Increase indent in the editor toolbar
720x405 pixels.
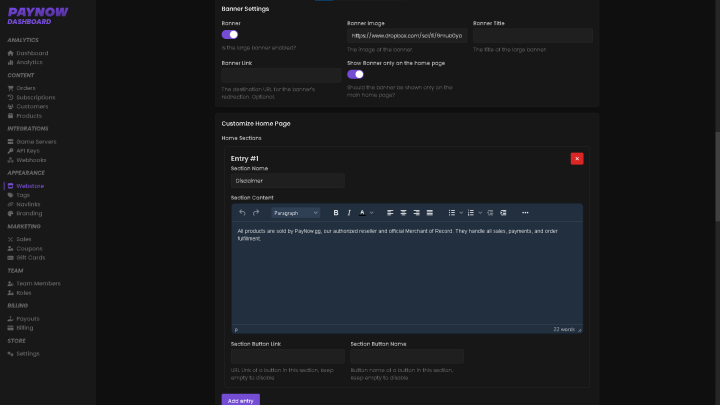[503, 213]
